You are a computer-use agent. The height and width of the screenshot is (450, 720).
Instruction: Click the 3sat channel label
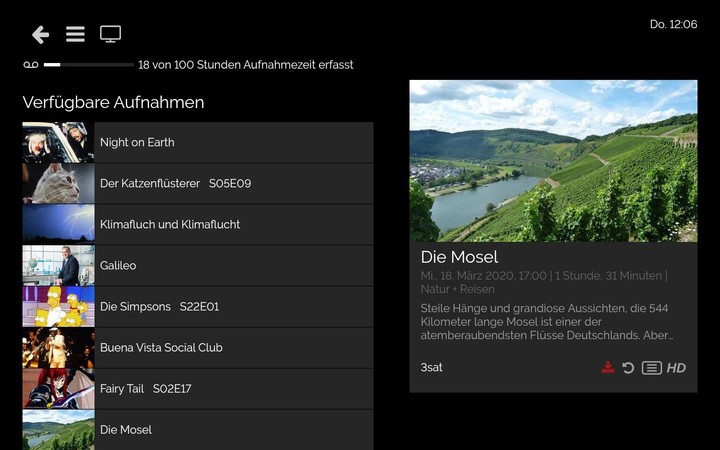pos(431,367)
